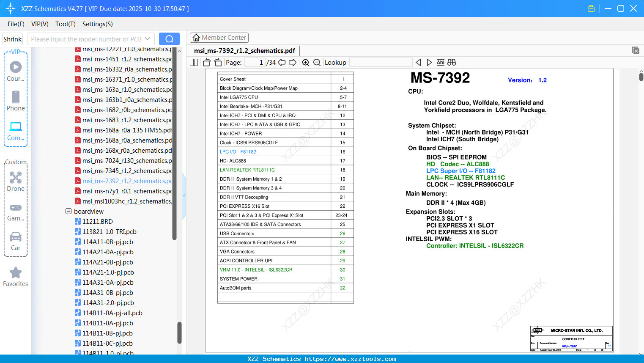Go to next page arrow
Viewport: 644px width, 363px height.
293,63
